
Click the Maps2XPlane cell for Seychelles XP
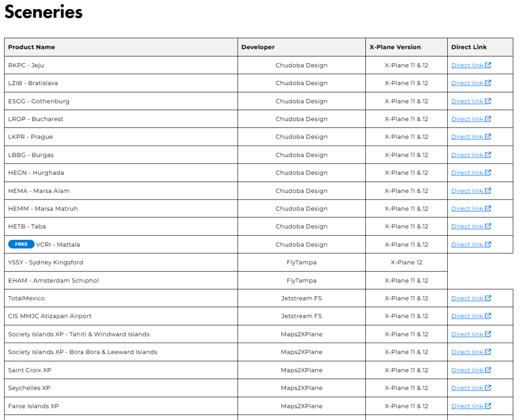click(x=301, y=388)
